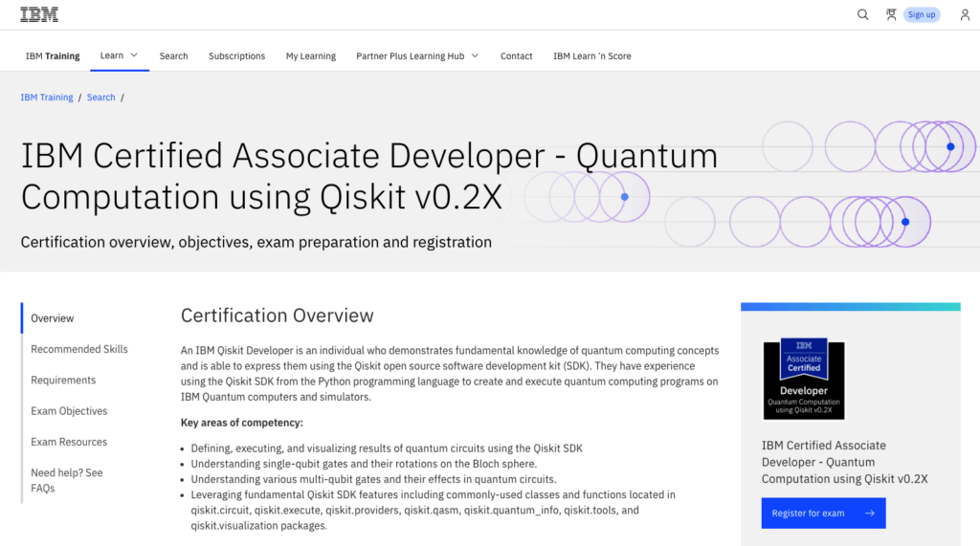Expand the Learn menu chevron

point(134,55)
